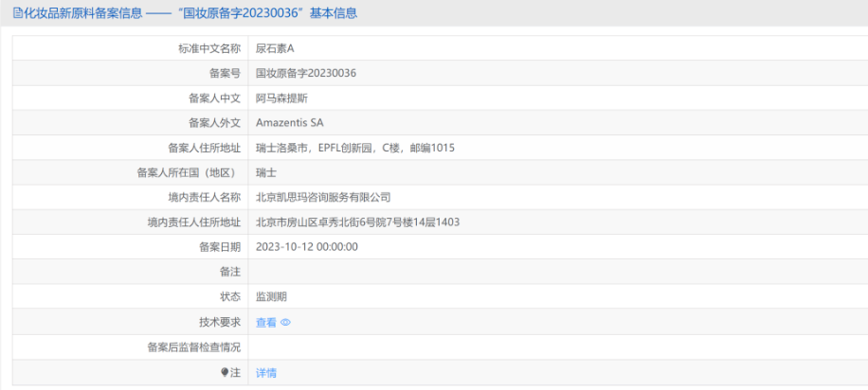Select the ingredient name 尿石素A

[x=276, y=48]
